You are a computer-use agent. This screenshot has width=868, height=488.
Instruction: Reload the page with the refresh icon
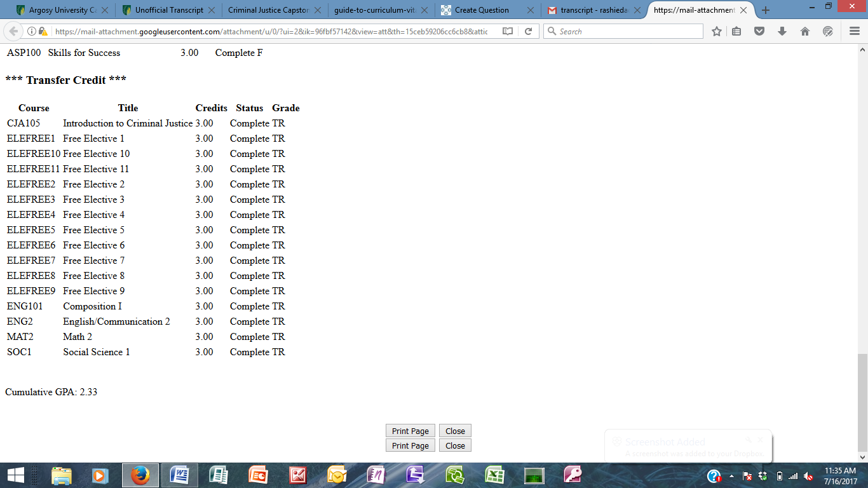pos(528,31)
